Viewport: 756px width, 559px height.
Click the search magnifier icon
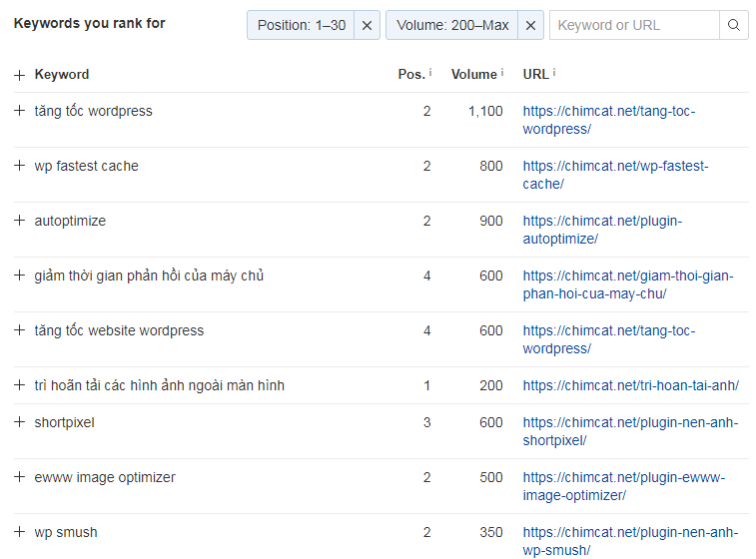734,25
